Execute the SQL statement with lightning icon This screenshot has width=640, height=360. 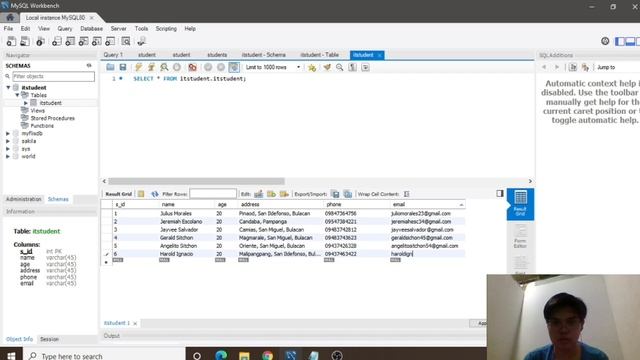click(x=138, y=67)
